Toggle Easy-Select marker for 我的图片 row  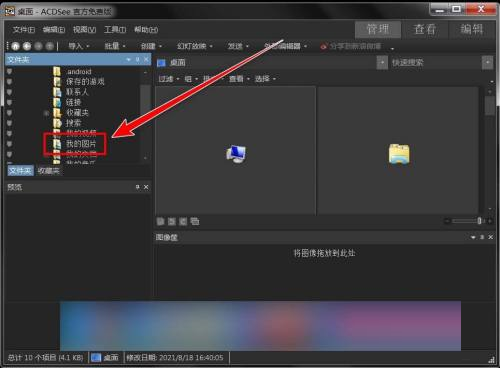tap(9, 144)
